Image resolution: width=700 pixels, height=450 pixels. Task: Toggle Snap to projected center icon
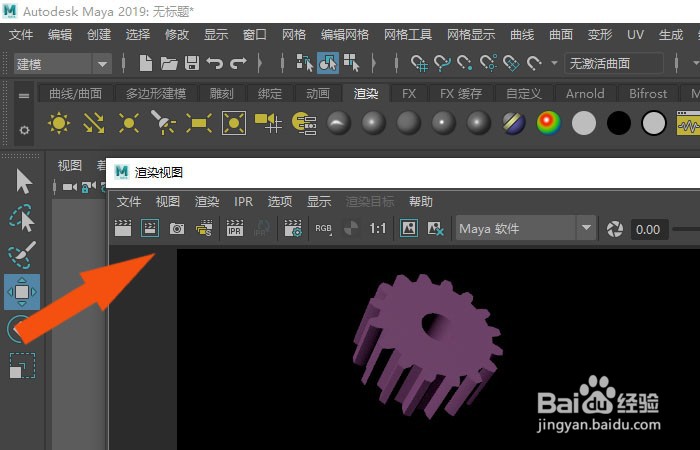[488, 63]
